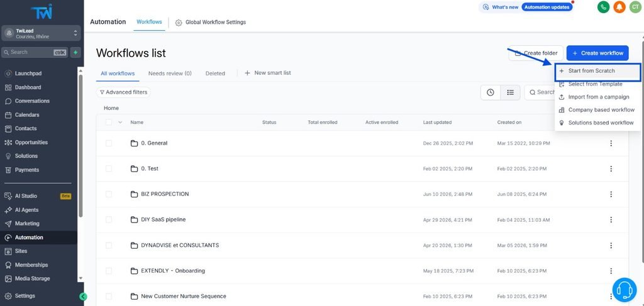This screenshot has height=306, width=644.
Task: Switch to list view icon
Action: [x=510, y=92]
